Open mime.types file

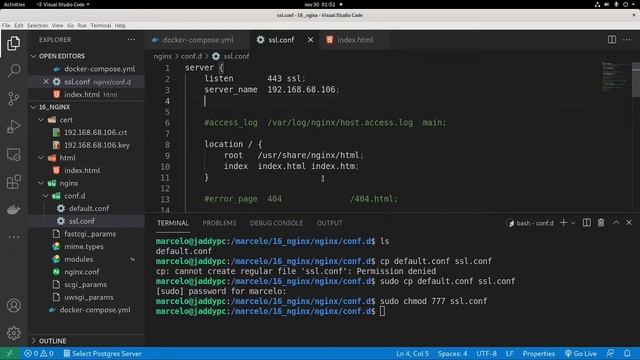coord(87,247)
